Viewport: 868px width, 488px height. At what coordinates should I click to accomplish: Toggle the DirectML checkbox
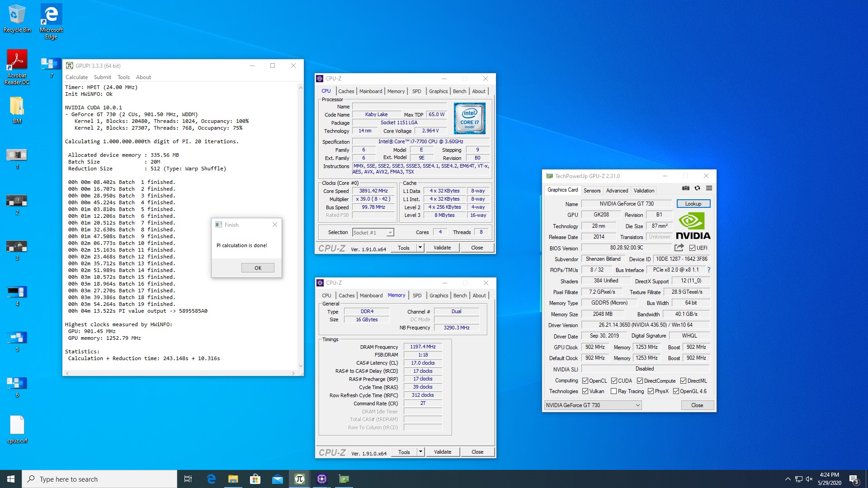coord(683,381)
